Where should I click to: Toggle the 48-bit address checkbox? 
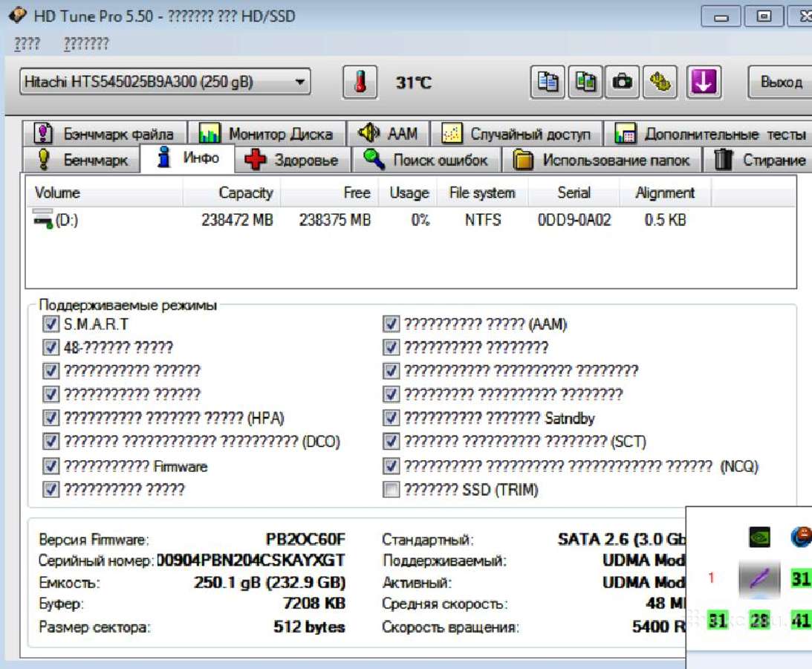pyautogui.click(x=51, y=347)
